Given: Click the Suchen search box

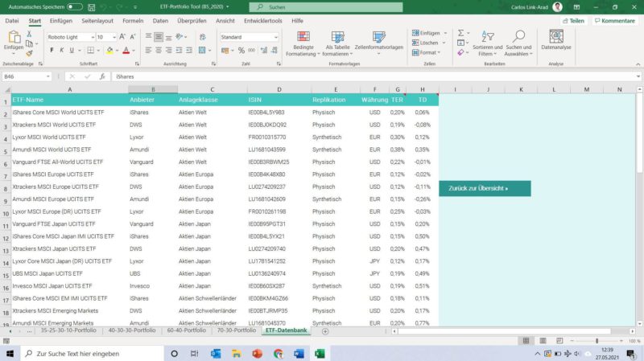Looking at the screenshot, I should point(326,7).
